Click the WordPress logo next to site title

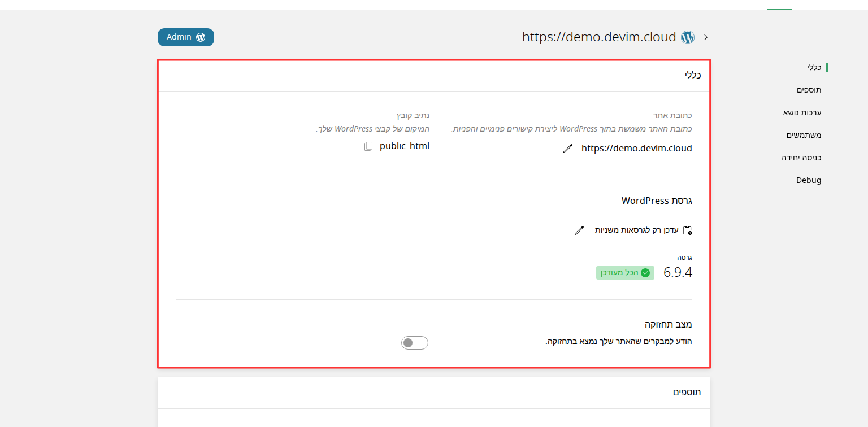click(x=688, y=37)
